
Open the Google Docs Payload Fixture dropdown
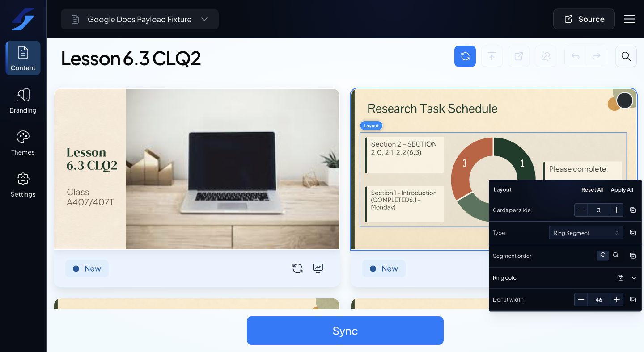140,19
